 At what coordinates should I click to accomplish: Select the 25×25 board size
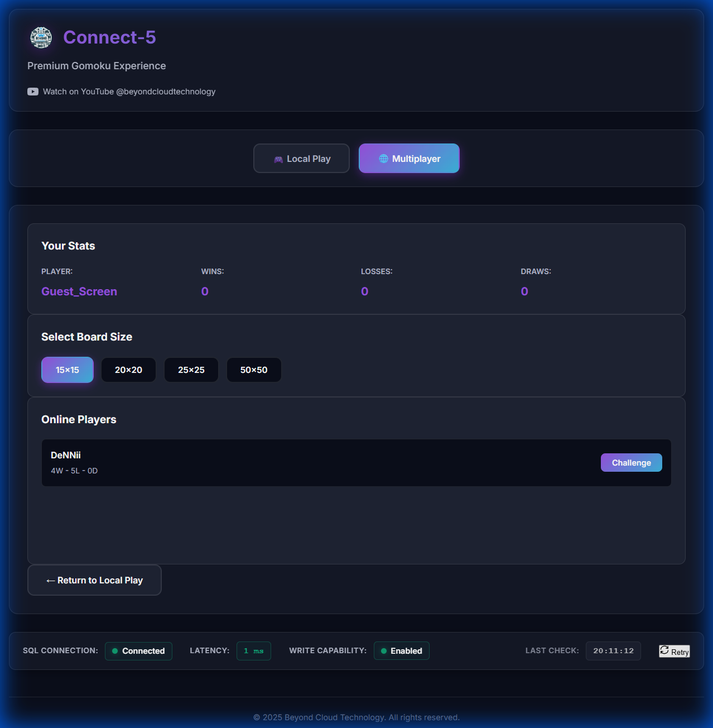191,370
